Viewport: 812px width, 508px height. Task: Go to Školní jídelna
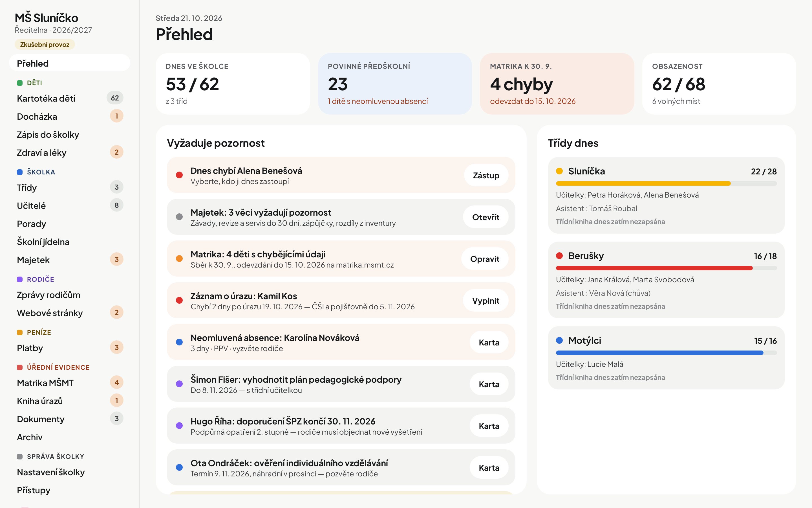(x=69, y=242)
